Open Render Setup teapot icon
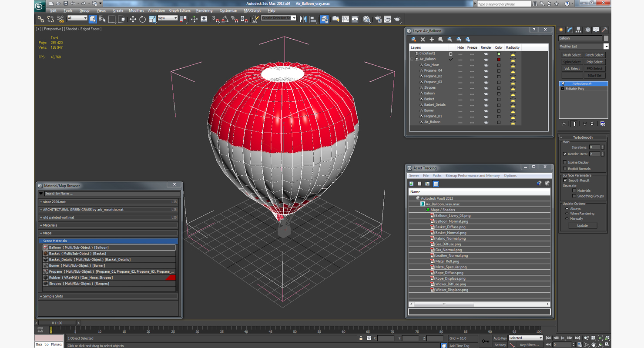 tap(377, 19)
